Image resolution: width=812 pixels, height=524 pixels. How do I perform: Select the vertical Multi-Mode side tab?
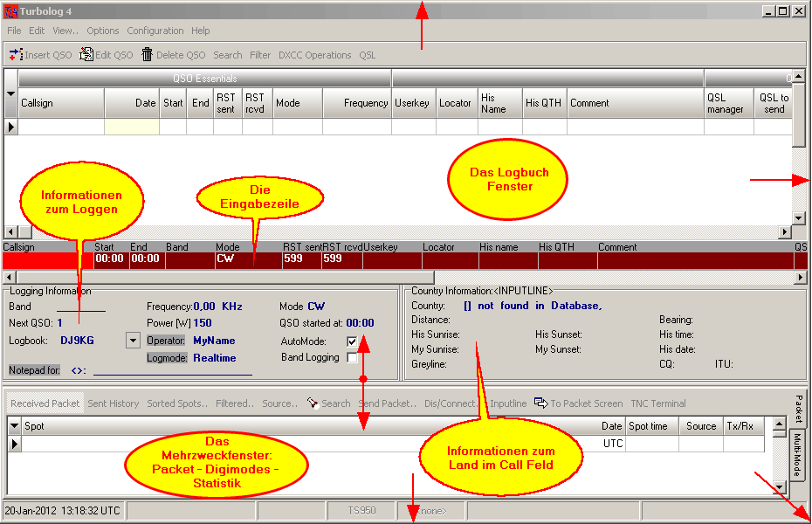pos(798,455)
